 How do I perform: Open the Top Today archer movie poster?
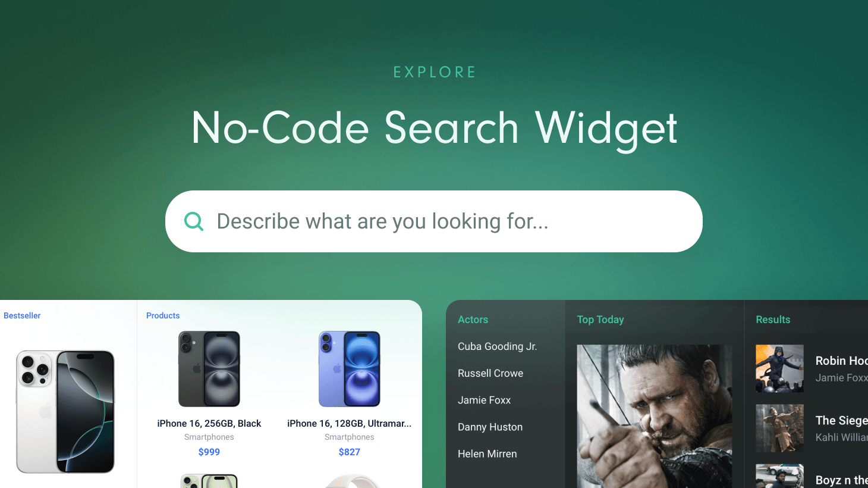(655, 416)
